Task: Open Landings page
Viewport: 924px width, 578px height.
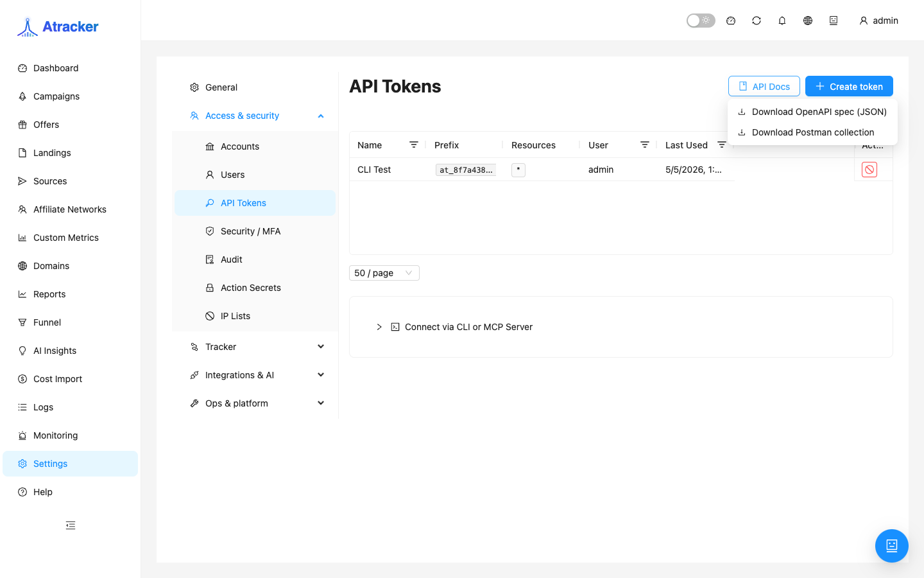Action: click(71, 153)
